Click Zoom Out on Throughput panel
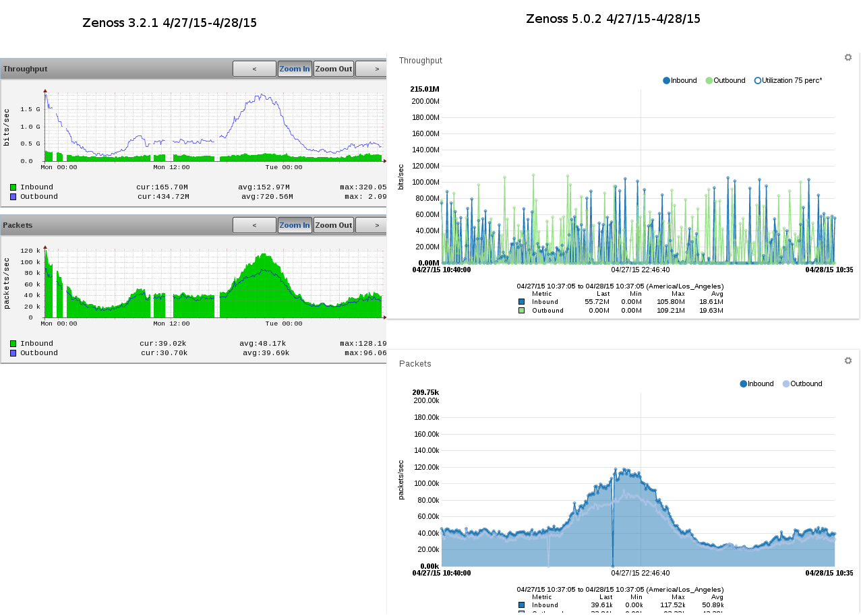The height and width of the screenshot is (616, 861). (x=334, y=69)
